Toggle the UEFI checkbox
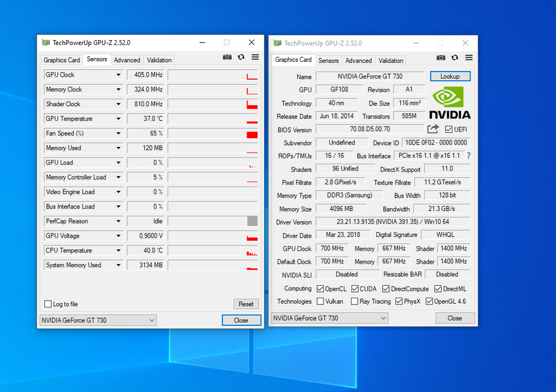This screenshot has height=392, width=556. (449, 130)
